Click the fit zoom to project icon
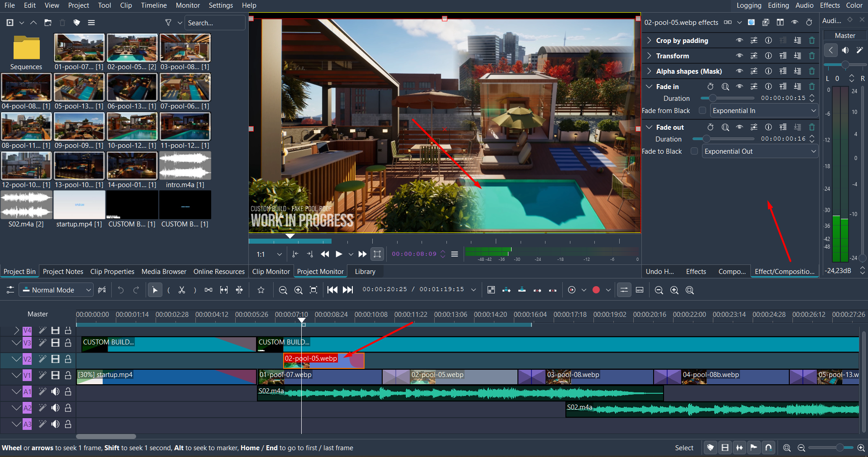The height and width of the screenshot is (457, 868). 313,290
